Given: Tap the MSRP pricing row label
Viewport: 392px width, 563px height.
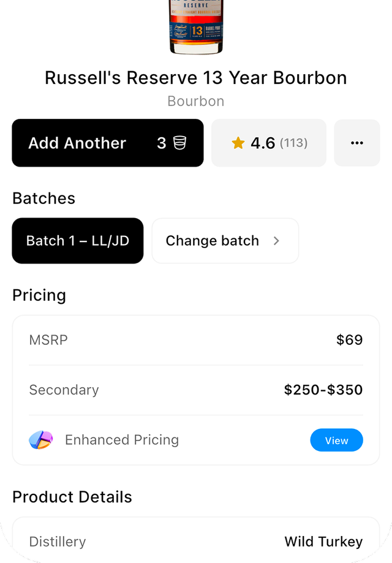Looking at the screenshot, I should 48,339.
